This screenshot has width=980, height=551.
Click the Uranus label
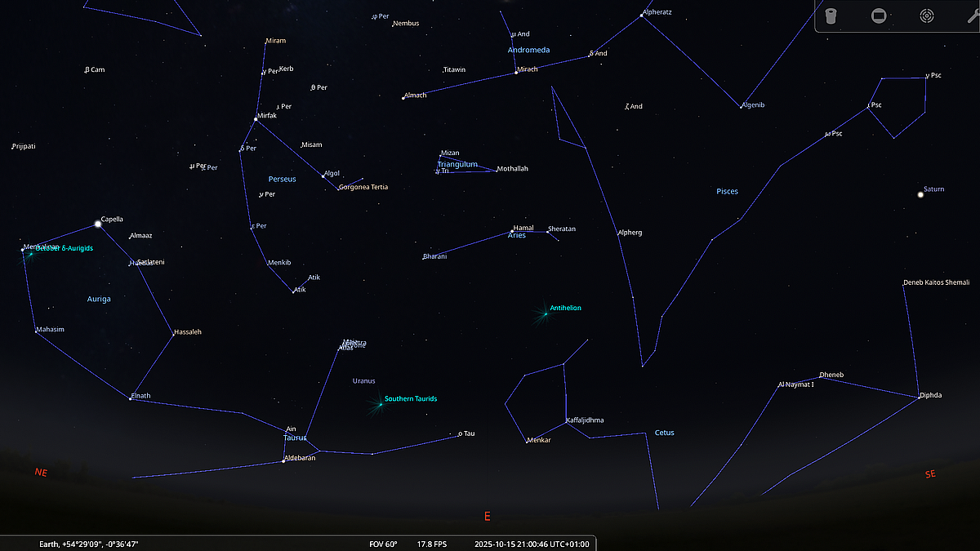(x=363, y=380)
